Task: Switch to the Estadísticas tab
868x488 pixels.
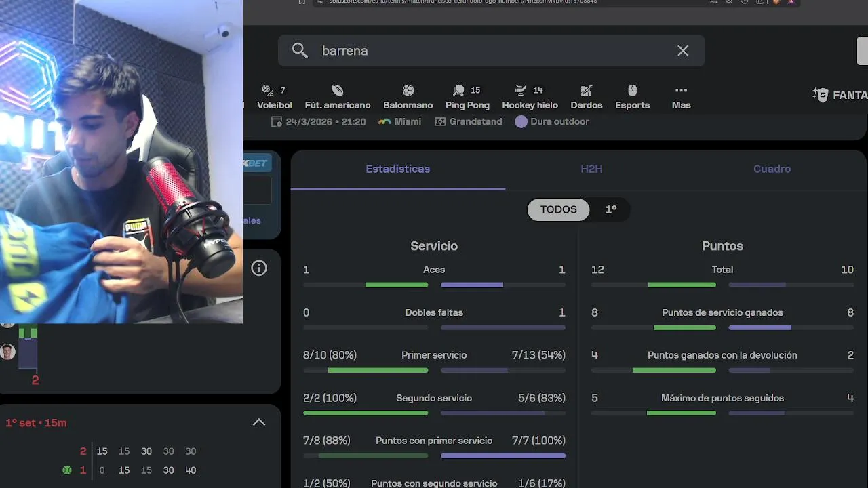Action: tap(398, 169)
